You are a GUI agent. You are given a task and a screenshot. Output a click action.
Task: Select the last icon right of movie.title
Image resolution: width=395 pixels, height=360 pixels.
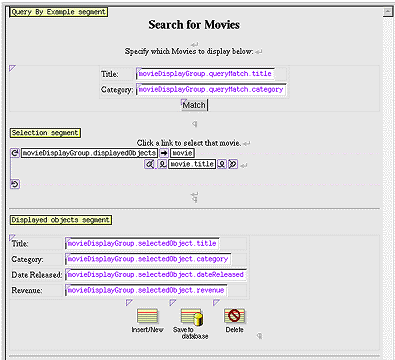pos(233,164)
